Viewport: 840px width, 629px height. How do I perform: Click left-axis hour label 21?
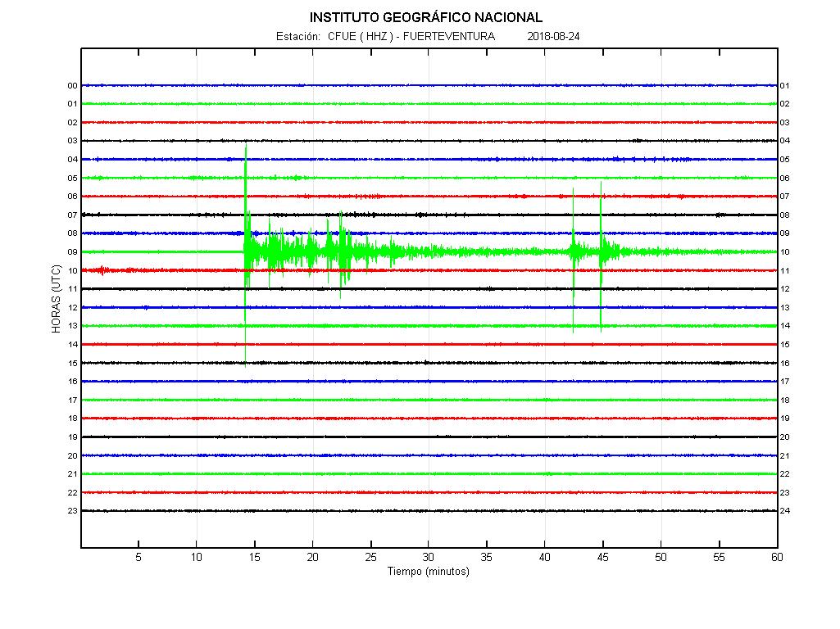pos(72,474)
